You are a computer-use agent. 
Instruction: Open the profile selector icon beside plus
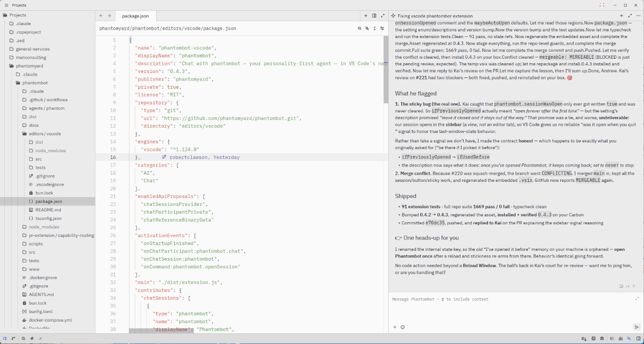pos(403,327)
